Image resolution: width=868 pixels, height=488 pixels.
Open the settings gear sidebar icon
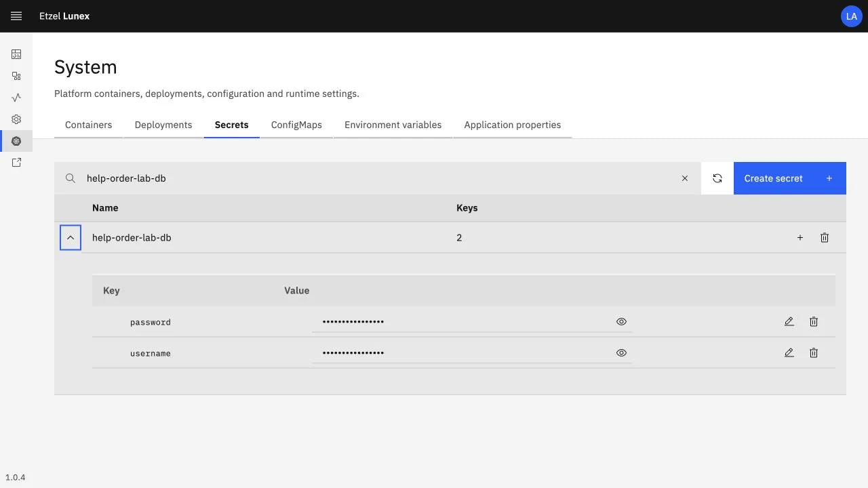[16, 119]
